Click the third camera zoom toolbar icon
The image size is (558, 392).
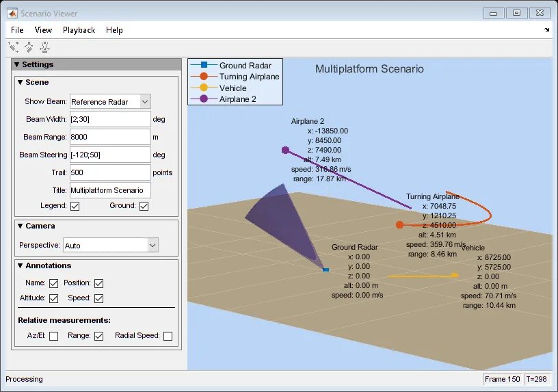click(x=44, y=47)
